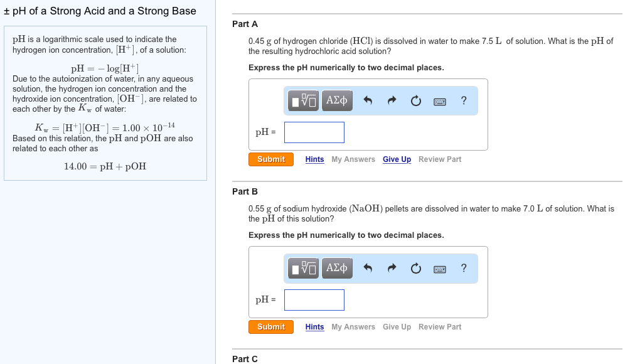Viewport: 635px width, 364px height.
Task: Submit the Part B answer
Action: pyautogui.click(x=270, y=326)
